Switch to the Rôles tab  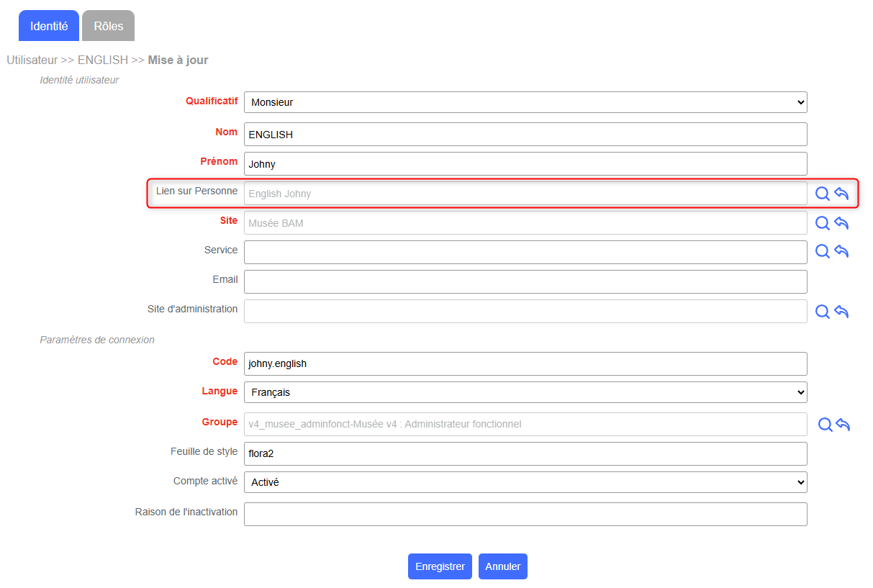click(x=109, y=26)
